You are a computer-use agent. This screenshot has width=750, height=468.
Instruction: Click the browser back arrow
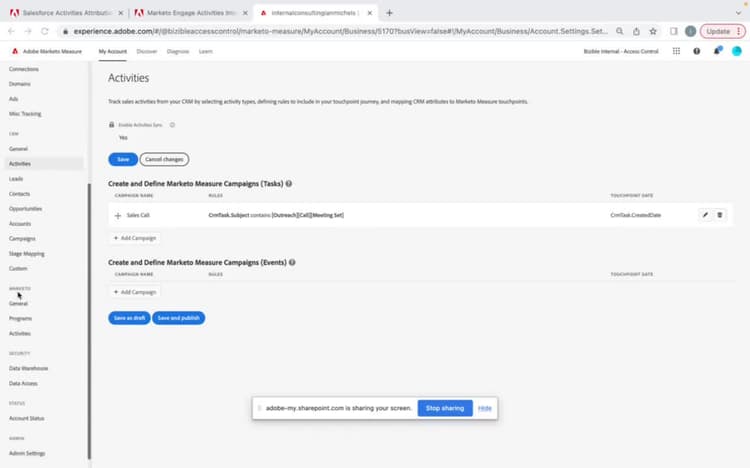[x=11, y=31]
